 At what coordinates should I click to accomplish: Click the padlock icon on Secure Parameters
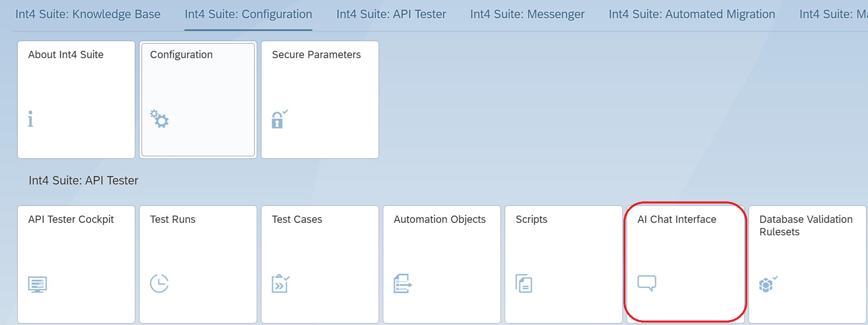(x=279, y=119)
